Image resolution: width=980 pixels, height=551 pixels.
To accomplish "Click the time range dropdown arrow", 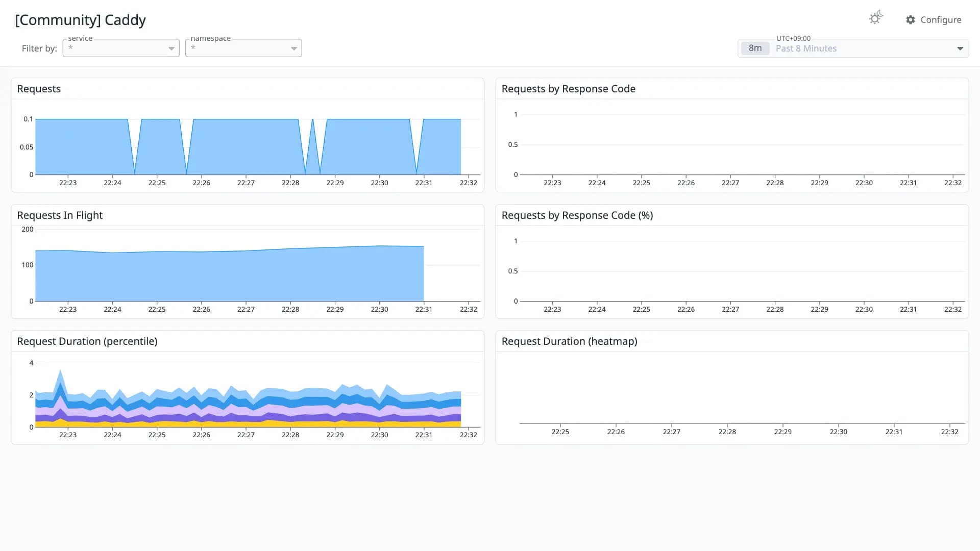I will 960,48.
